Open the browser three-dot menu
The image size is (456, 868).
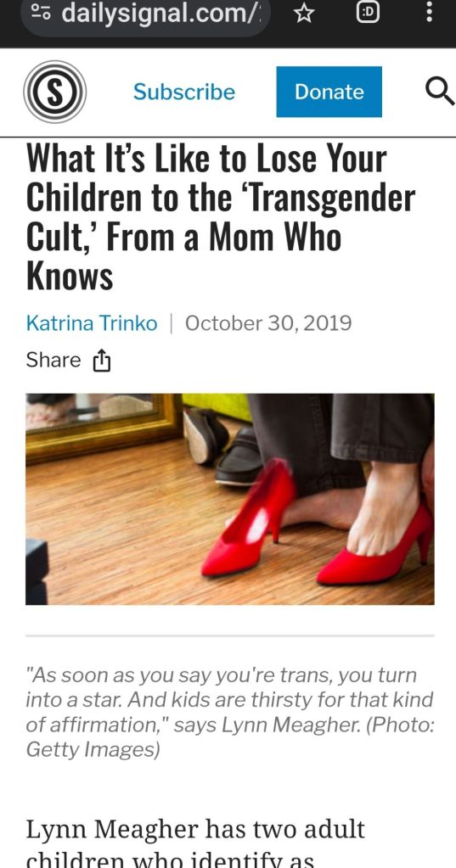(429, 12)
